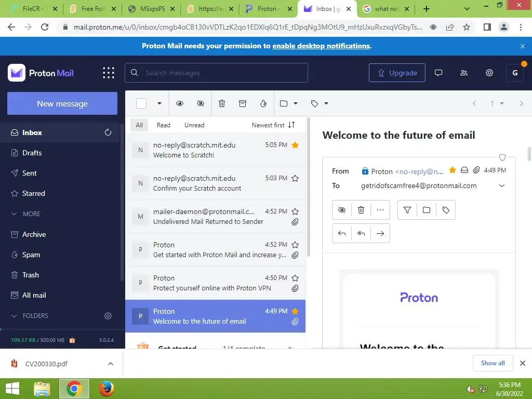Open the Undelivered Mail Returned to Sender email
The height and width of the screenshot is (399, 532).
(216, 217)
